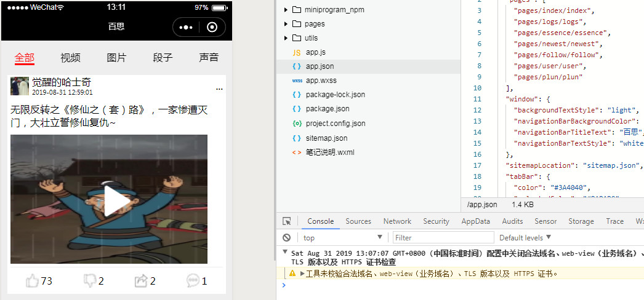The width and height of the screenshot is (644, 300).
Task: Click the yellow warning triangle icon in console
Action: click(x=292, y=274)
